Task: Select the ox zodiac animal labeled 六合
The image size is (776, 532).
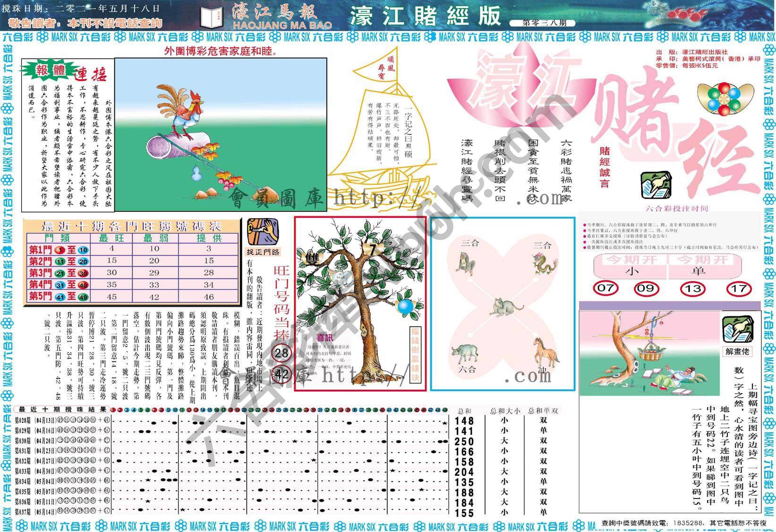Action: (x=464, y=353)
